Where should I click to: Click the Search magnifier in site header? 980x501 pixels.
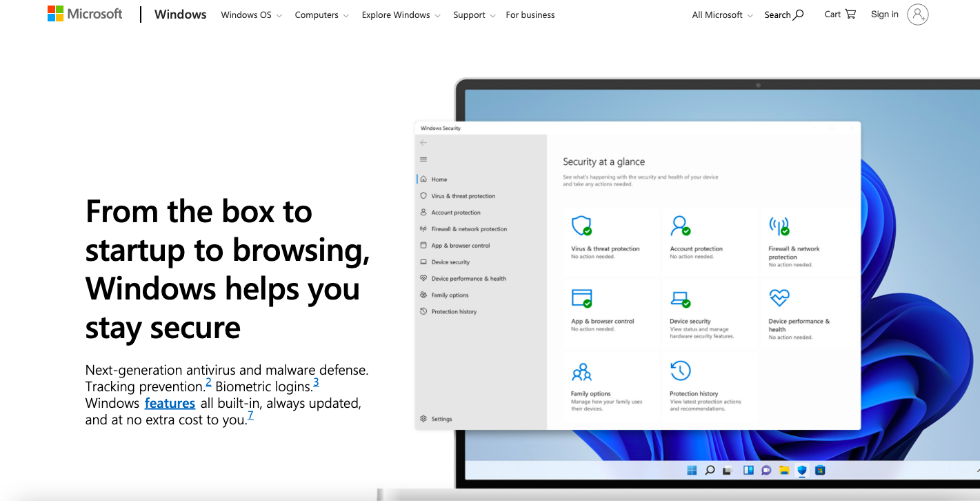click(x=784, y=14)
